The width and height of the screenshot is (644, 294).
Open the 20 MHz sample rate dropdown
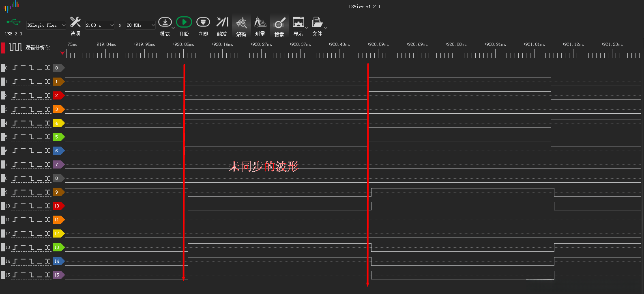[x=141, y=25]
